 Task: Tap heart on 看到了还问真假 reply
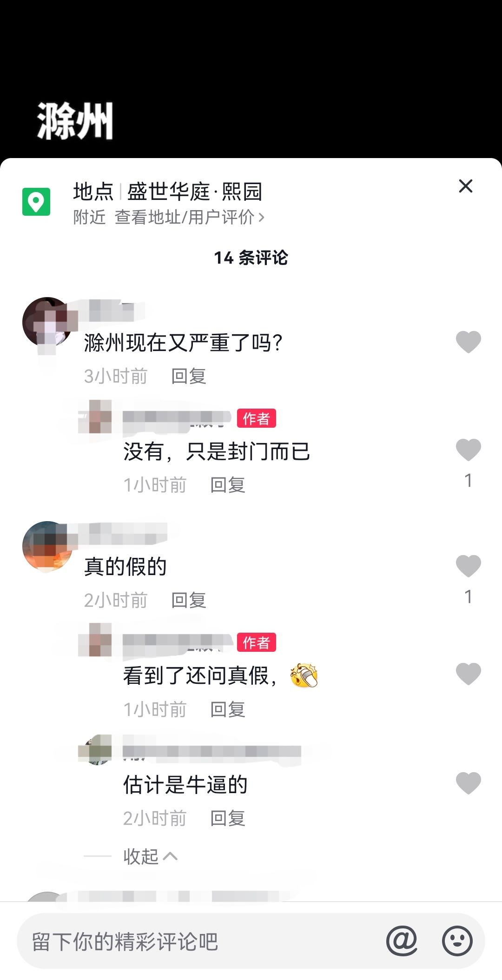468,674
